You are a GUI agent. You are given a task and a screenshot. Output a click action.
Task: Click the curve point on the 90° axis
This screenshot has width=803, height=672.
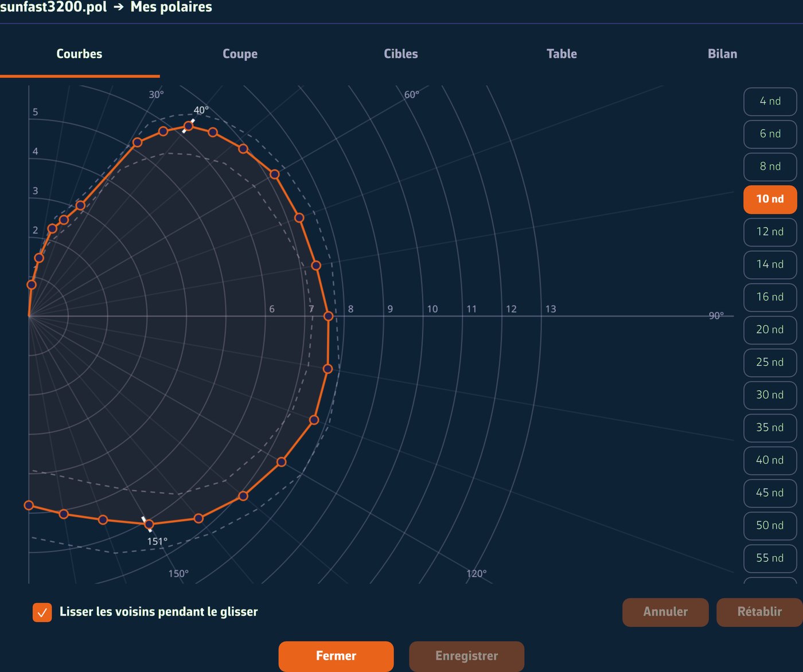pyautogui.click(x=328, y=316)
